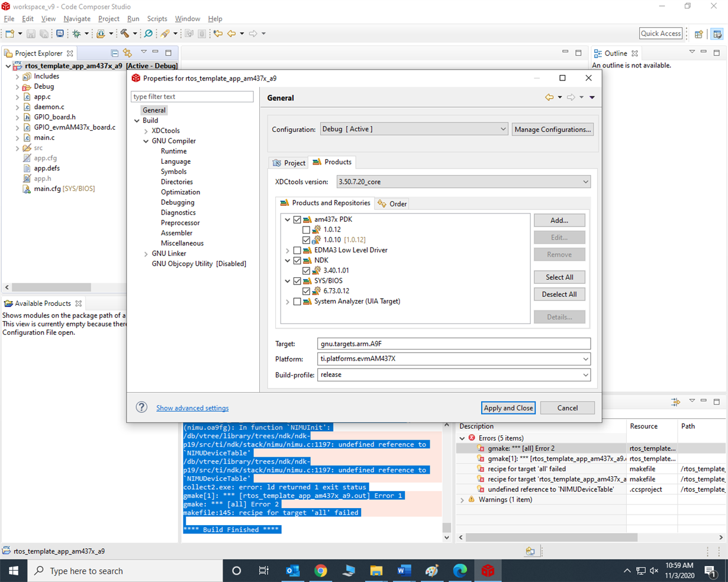
Task: Open the XDCtools version dropdown
Action: coord(463,182)
